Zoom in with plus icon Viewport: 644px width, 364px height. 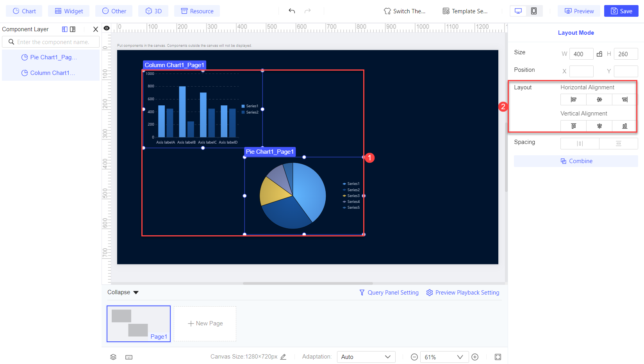click(x=475, y=357)
